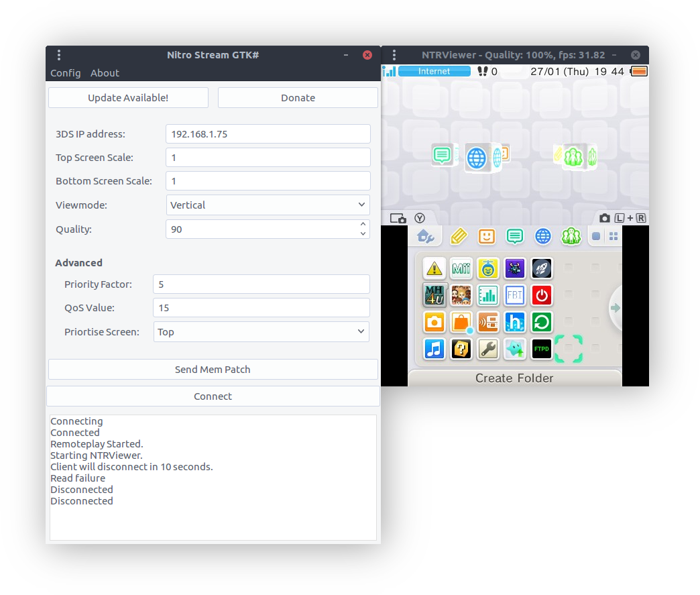Open the yellow warning triangle app in NTRViewer
The image size is (700, 595).
click(x=434, y=268)
